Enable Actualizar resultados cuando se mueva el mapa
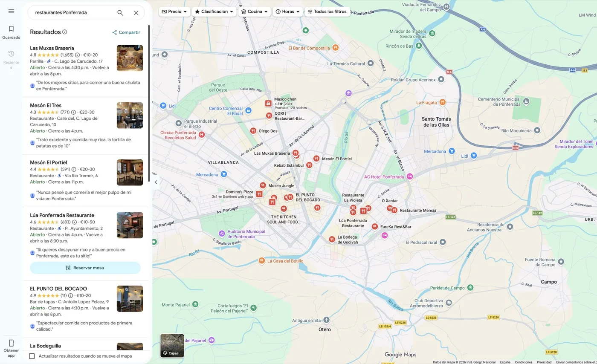Image resolution: width=597 pixels, height=364 pixels. coord(32,356)
